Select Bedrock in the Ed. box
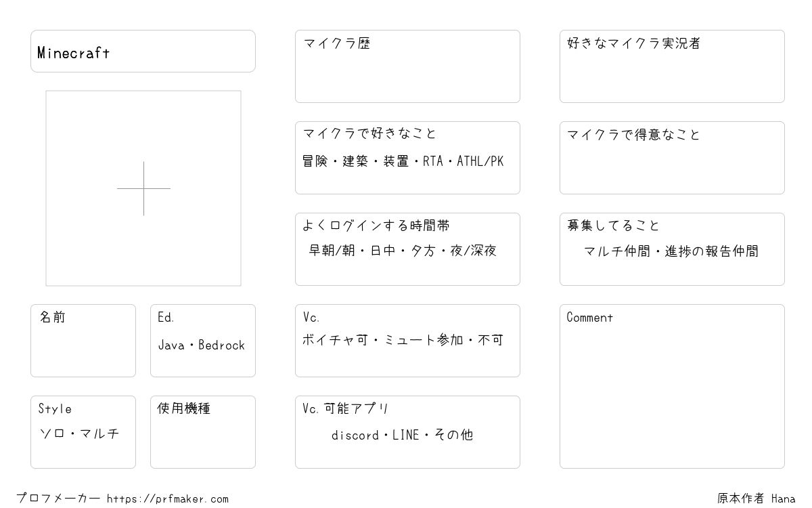 (221, 345)
